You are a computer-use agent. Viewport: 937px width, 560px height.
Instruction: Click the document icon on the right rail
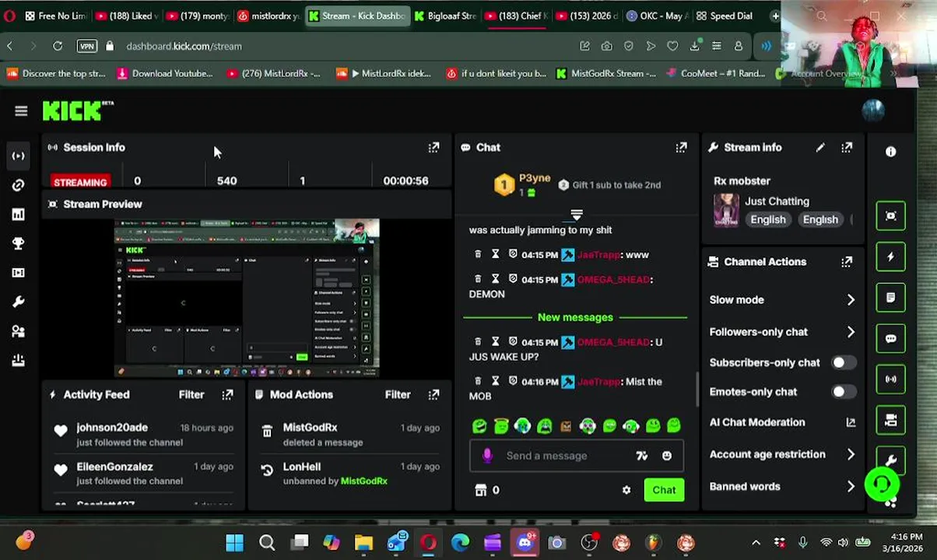[890, 298]
